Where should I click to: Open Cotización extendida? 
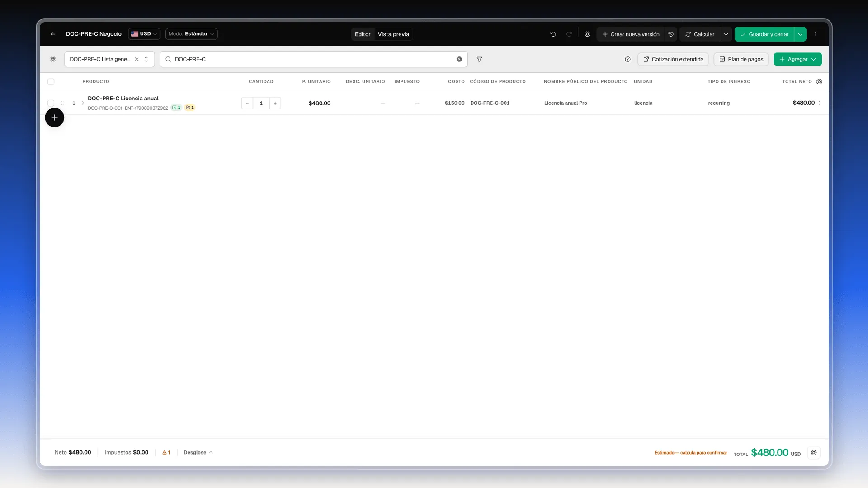[x=673, y=59]
